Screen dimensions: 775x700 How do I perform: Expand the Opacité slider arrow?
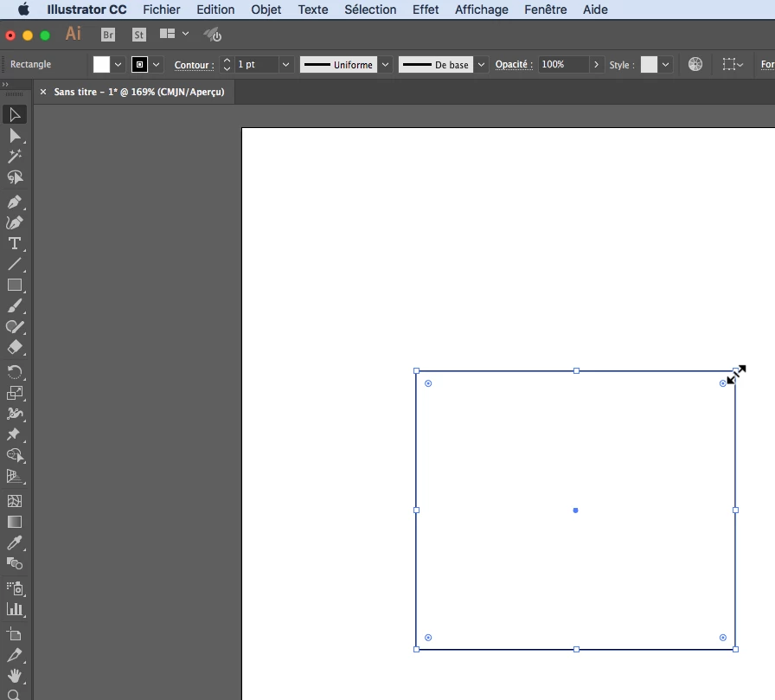(x=596, y=64)
